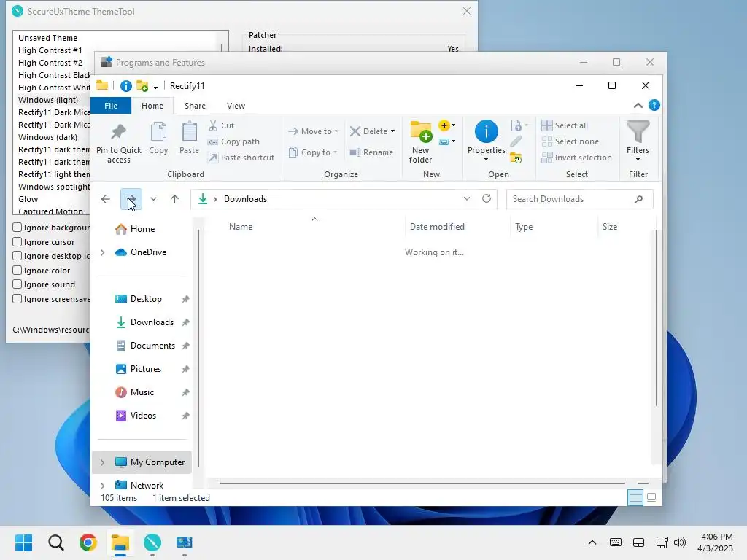Toggle Ignore screensaver checkbox
747x560 pixels.
click(18, 298)
